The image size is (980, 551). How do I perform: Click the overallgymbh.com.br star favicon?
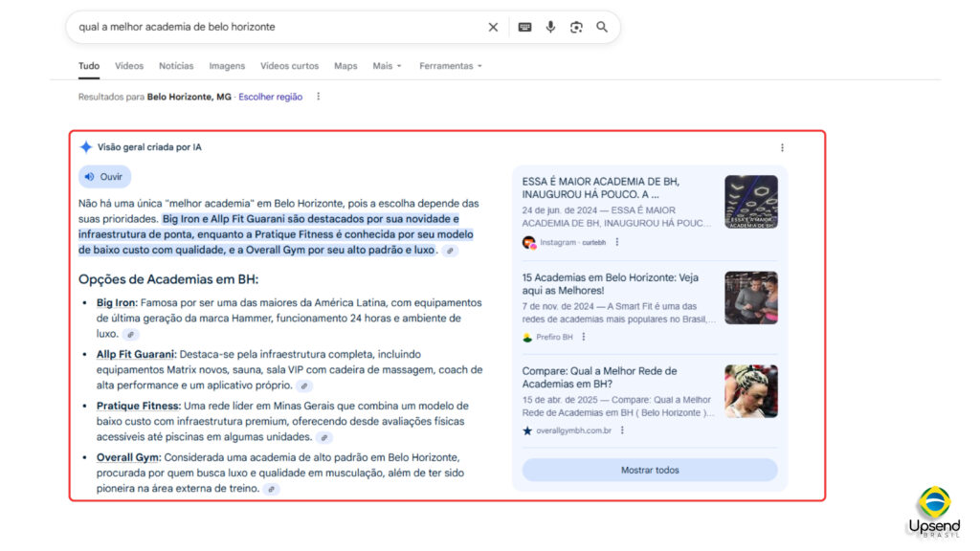[x=527, y=430]
